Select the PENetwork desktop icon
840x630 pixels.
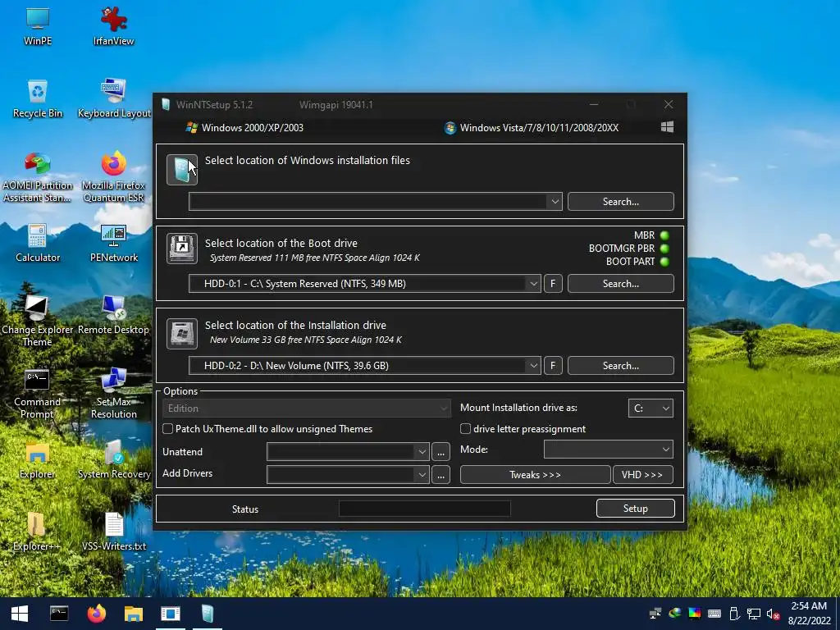[113, 243]
